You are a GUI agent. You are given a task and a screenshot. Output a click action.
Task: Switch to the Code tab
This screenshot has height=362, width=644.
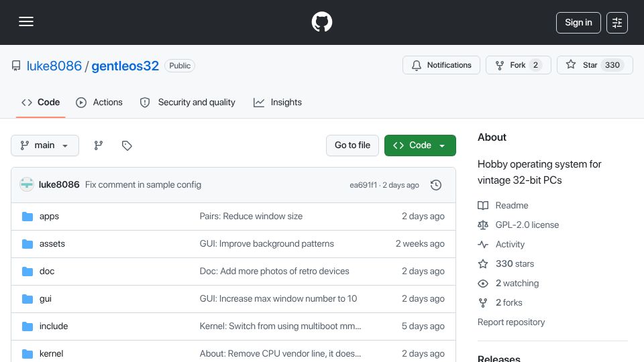[x=41, y=102]
